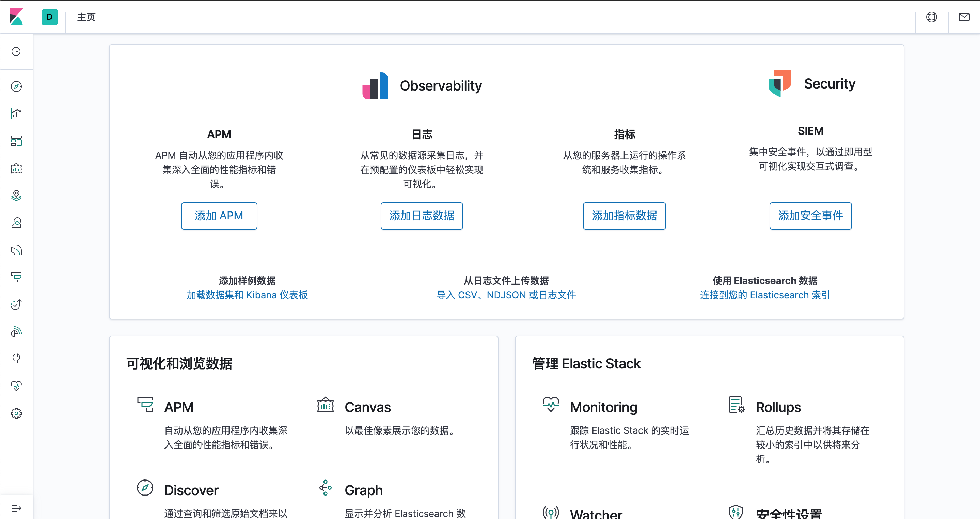This screenshot has width=980, height=519.
Task: Open Visualize via sidebar chart icon
Action: tap(16, 114)
